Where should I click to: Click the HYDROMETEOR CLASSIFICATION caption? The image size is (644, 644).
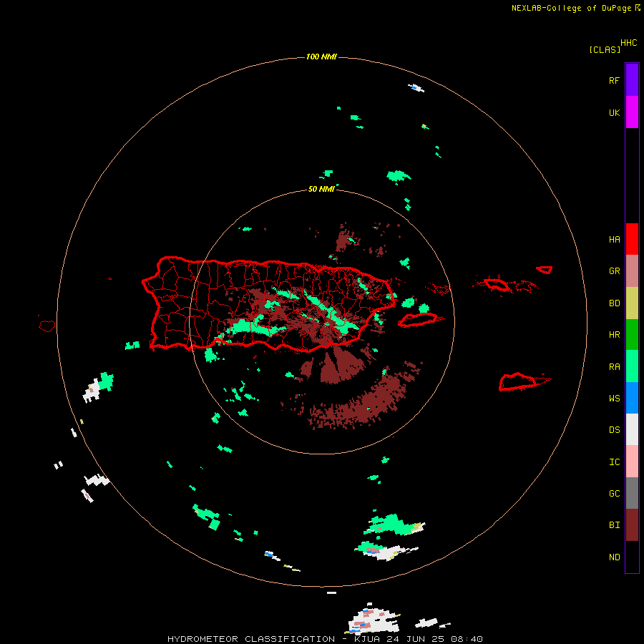click(x=251, y=639)
